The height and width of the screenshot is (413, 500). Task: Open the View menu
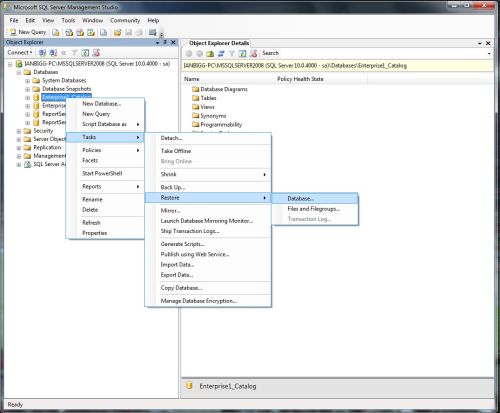coord(48,20)
